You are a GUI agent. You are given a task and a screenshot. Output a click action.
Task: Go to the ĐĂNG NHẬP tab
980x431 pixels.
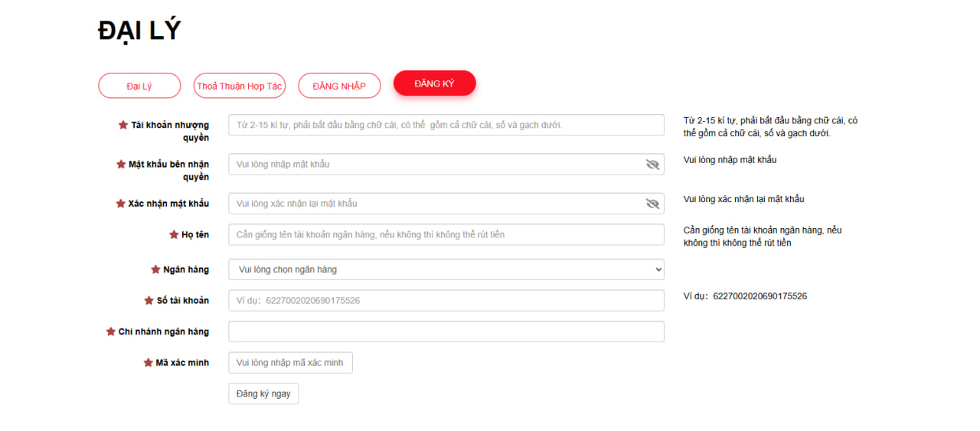[339, 86]
